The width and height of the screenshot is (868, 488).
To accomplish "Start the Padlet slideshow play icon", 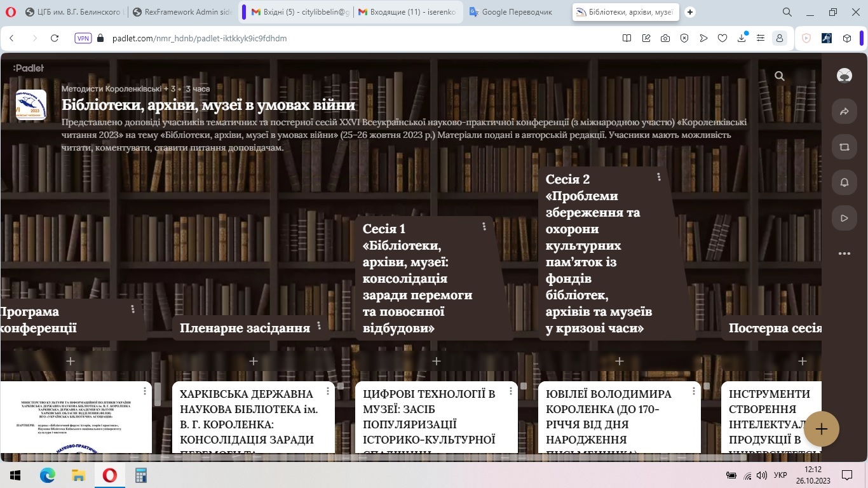I will tap(844, 218).
